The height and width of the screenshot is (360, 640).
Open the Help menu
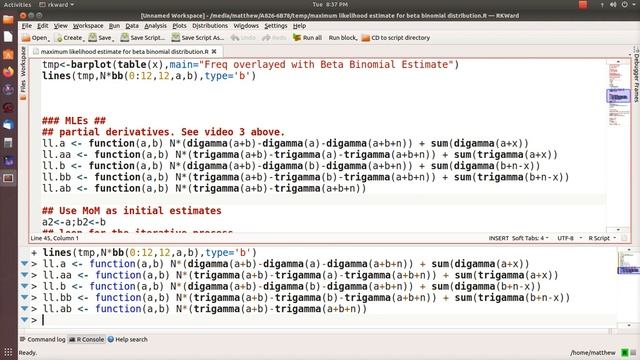point(299,26)
